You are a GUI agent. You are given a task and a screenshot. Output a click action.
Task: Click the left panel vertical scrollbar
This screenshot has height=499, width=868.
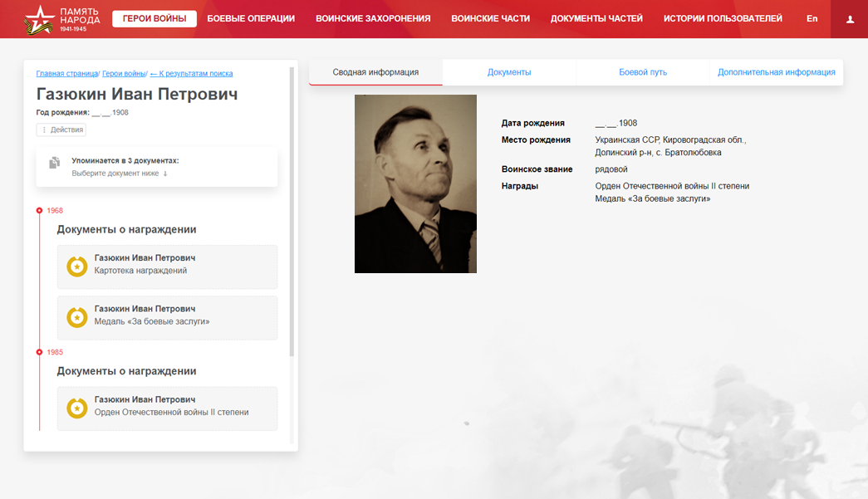tap(292, 212)
